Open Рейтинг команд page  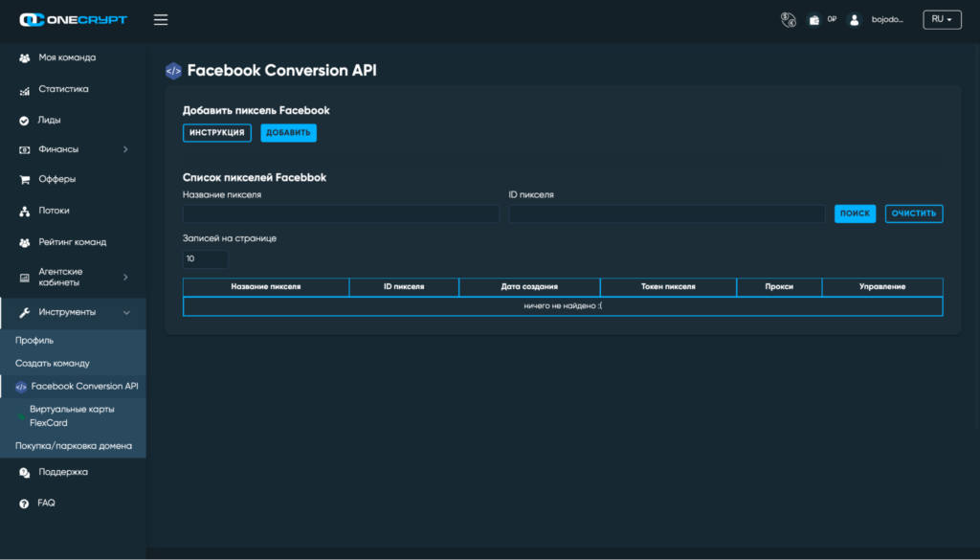click(73, 242)
